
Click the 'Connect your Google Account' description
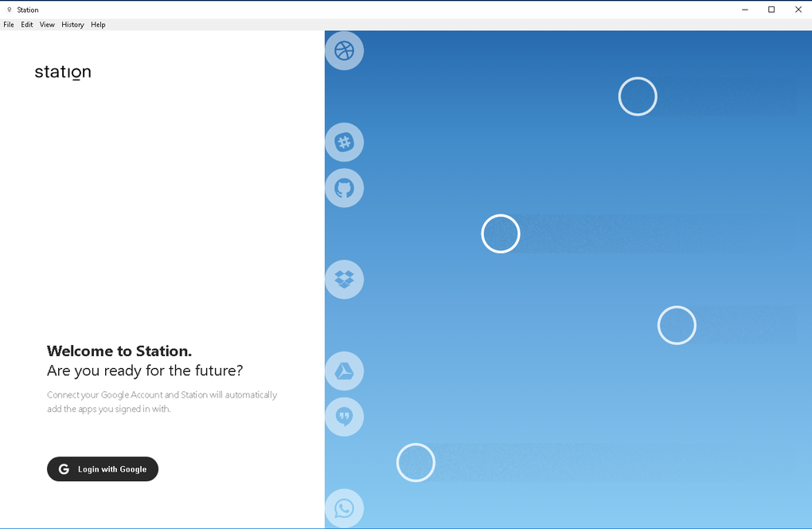[x=162, y=402]
